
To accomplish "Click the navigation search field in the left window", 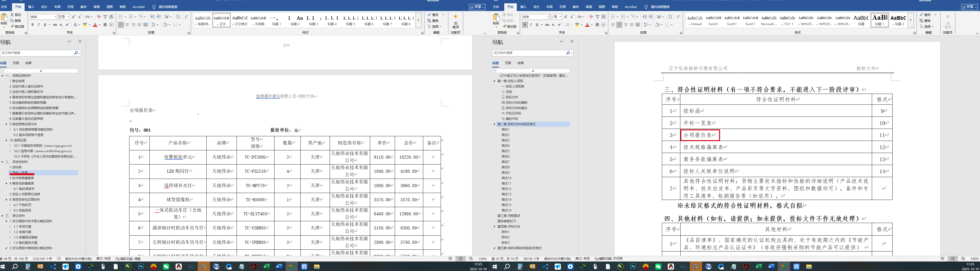I will [37, 53].
